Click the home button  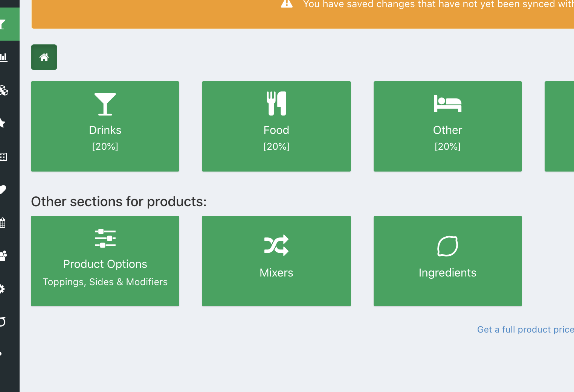point(44,57)
